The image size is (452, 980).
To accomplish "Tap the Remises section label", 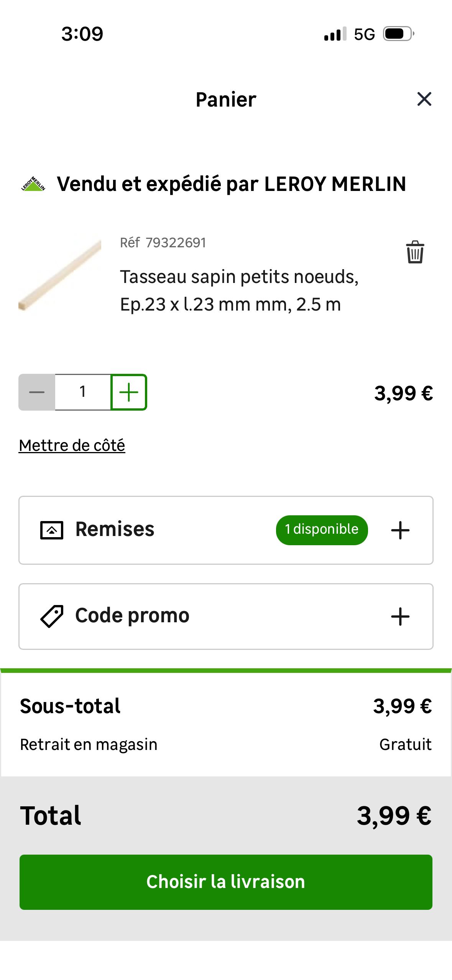I will click(115, 529).
